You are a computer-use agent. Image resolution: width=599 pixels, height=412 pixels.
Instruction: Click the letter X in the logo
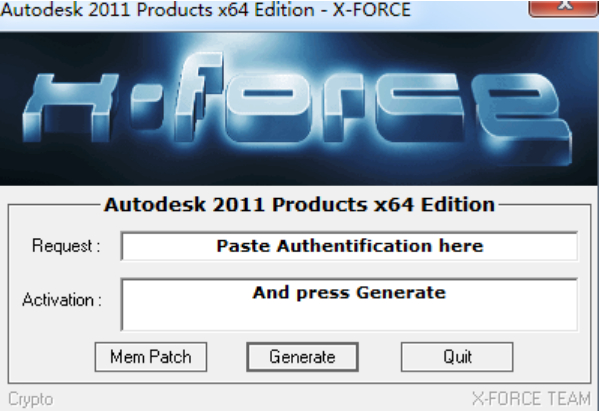point(71,108)
